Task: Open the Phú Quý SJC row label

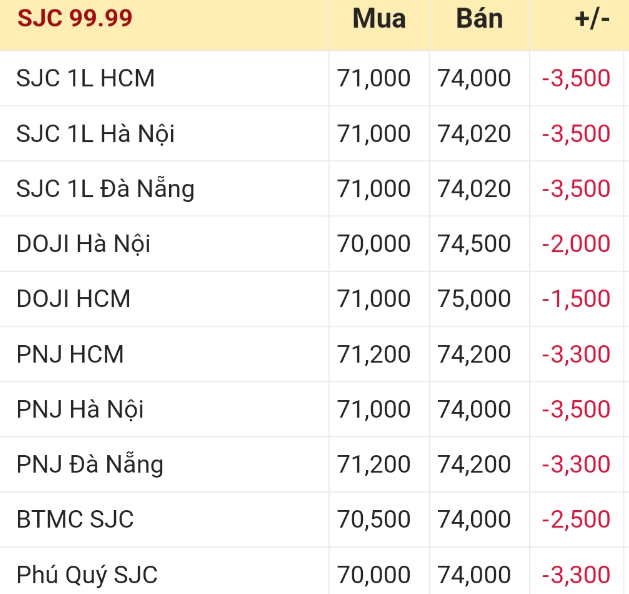Action: click(87, 575)
